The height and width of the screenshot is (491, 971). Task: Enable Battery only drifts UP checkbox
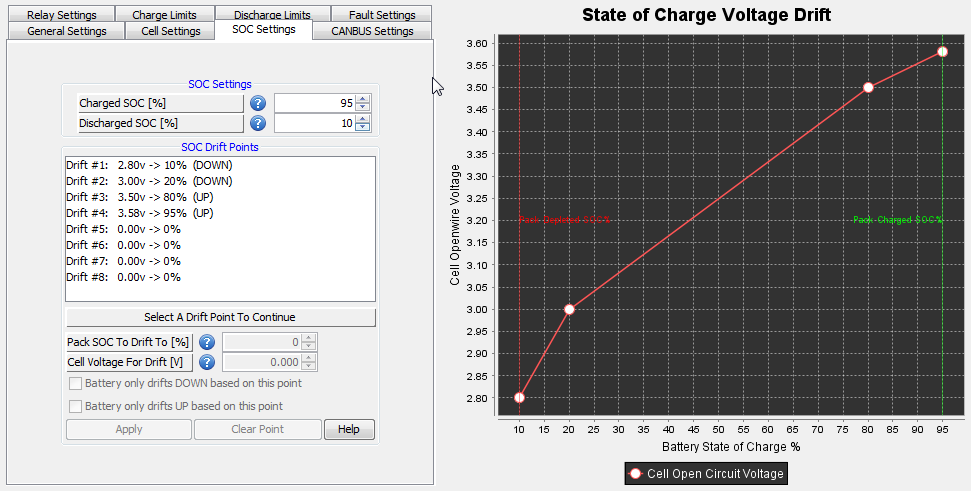coord(76,406)
